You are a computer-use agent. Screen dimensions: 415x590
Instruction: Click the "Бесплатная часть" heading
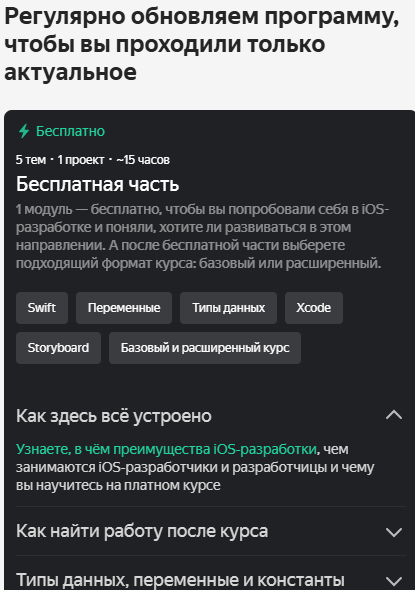(97, 184)
